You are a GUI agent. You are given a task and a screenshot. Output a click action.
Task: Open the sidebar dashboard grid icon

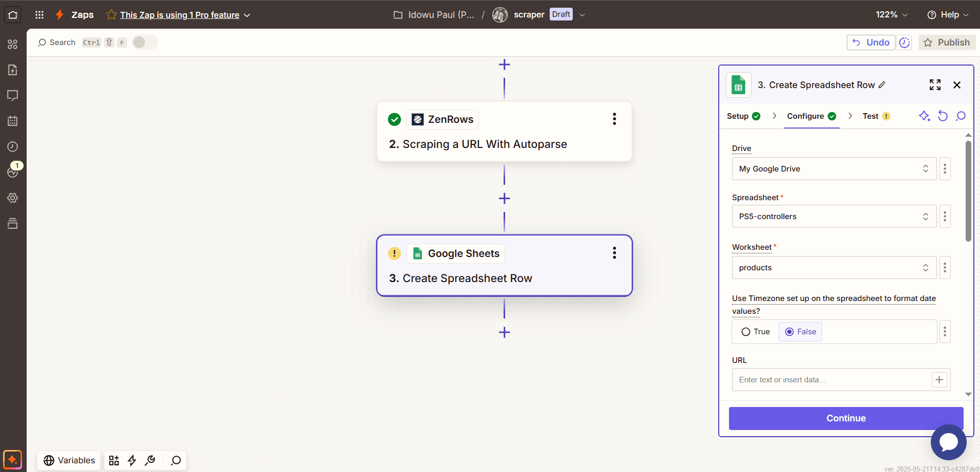pyautogui.click(x=13, y=45)
